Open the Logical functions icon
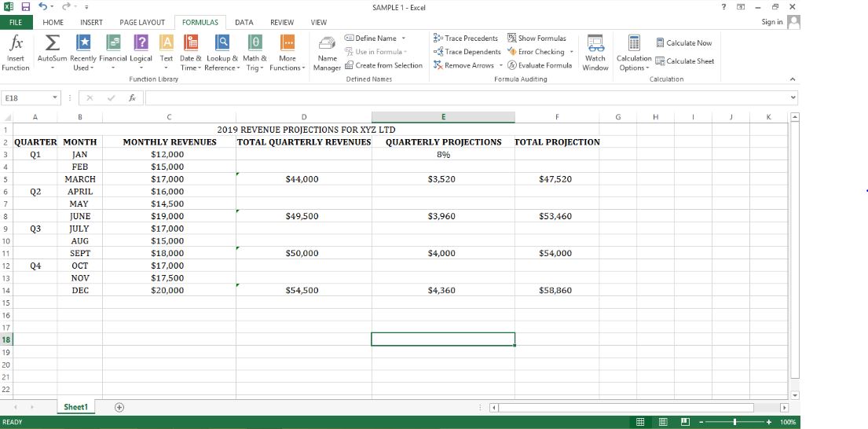This screenshot has width=868, height=429. [x=141, y=43]
